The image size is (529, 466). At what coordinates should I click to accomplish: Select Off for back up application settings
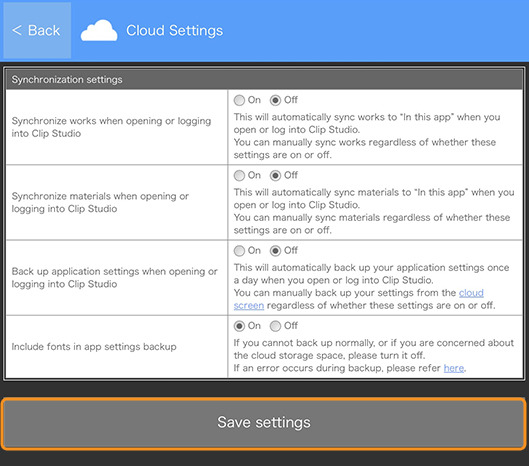(275, 251)
